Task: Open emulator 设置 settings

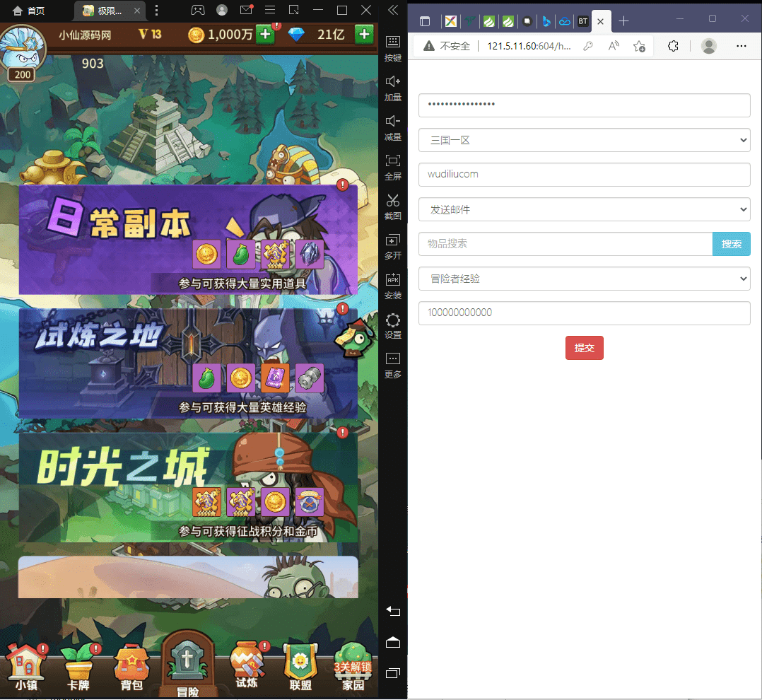Action: point(393,326)
